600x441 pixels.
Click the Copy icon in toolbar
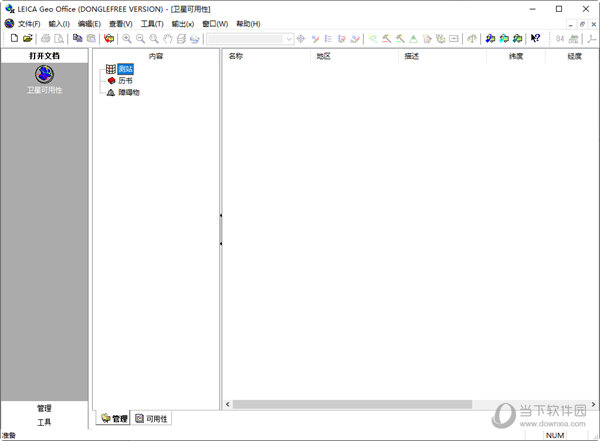point(78,38)
